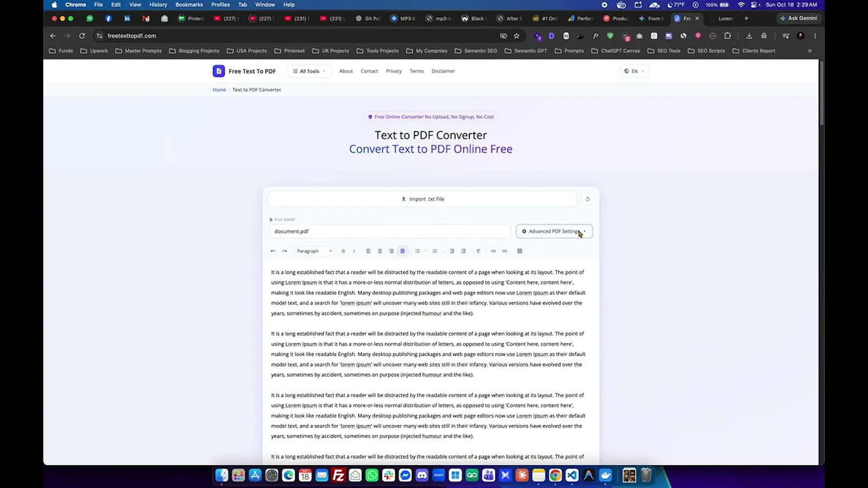The height and width of the screenshot is (488, 868).
Task: Open ChatGPT Canvas bookmarks folder
Action: (616, 51)
